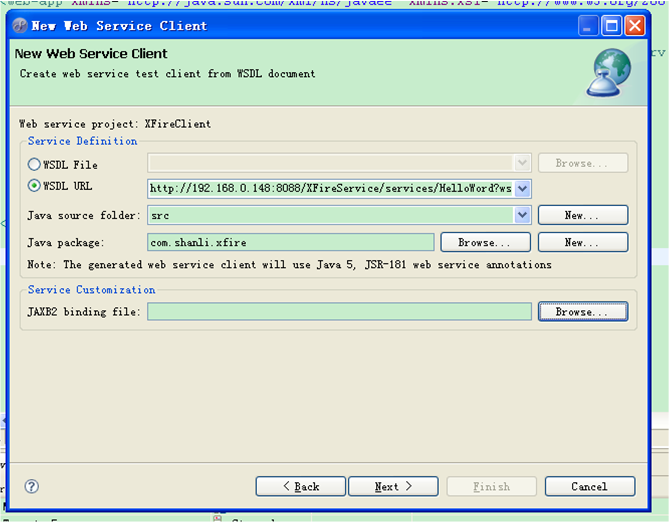Click the Service Customization group label
The width and height of the screenshot is (669, 522).
coord(92,289)
